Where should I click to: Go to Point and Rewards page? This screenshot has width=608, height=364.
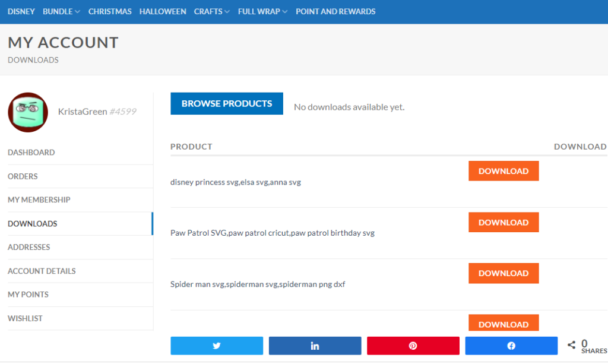tap(336, 12)
